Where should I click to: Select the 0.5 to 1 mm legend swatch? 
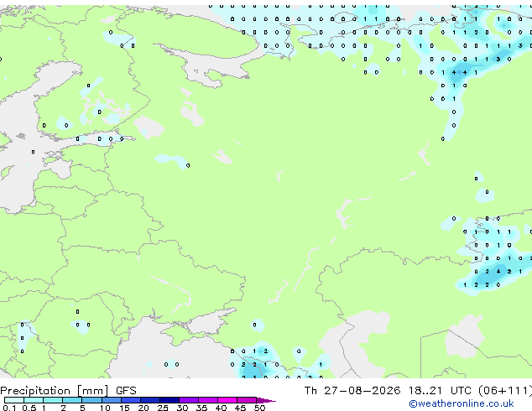(x=34, y=400)
